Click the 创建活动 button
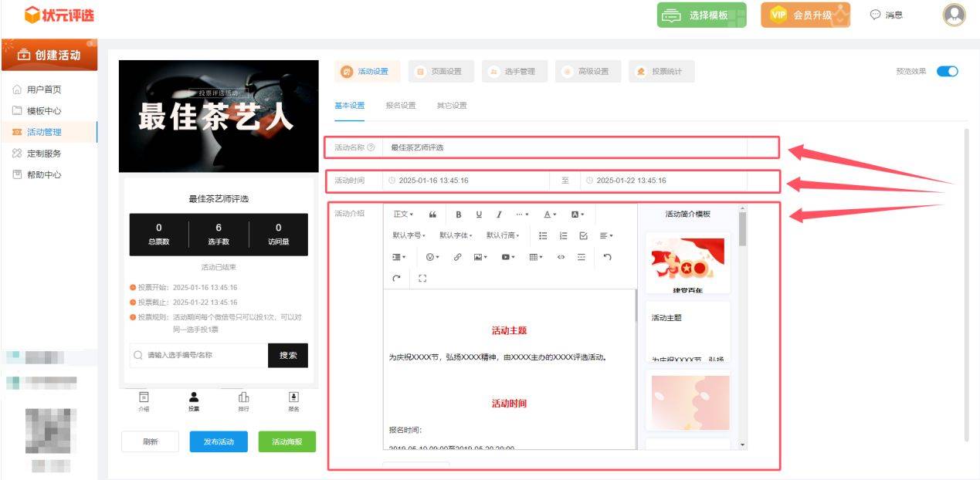980x480 pixels. pos(49,55)
